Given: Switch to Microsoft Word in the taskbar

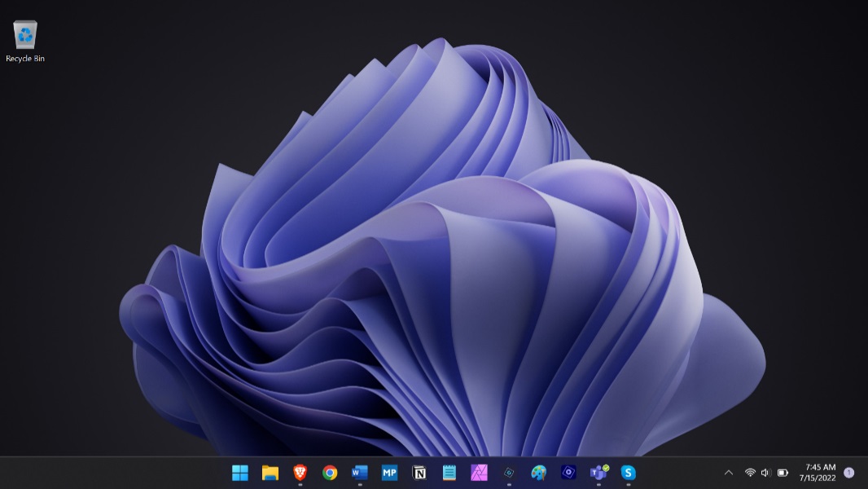Looking at the screenshot, I should [x=360, y=473].
